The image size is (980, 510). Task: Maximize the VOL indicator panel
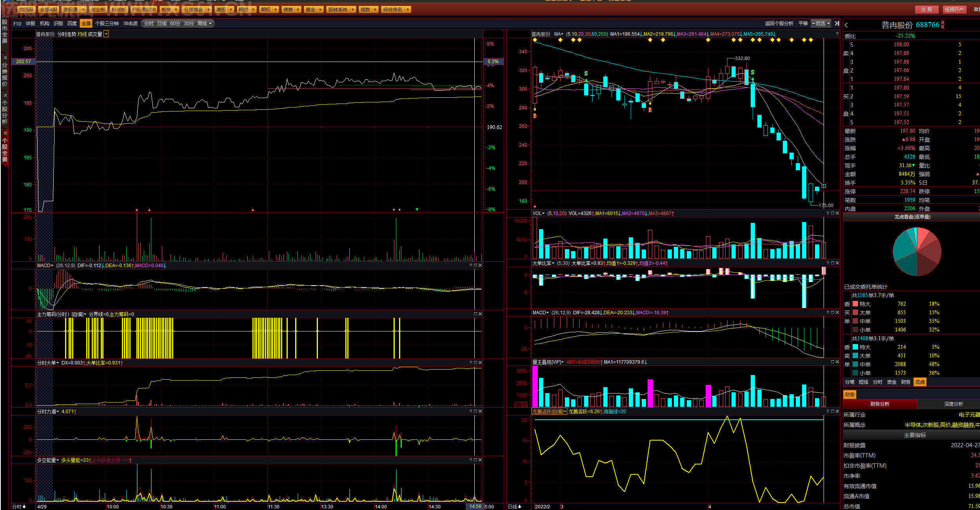click(x=833, y=213)
